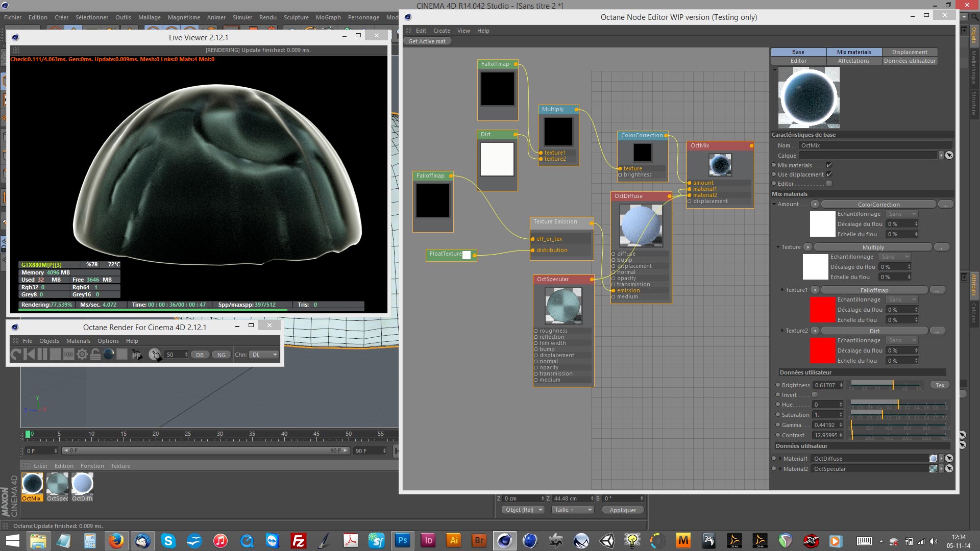
Task: Pause rendering in Octane toolbar
Action: tap(42, 355)
